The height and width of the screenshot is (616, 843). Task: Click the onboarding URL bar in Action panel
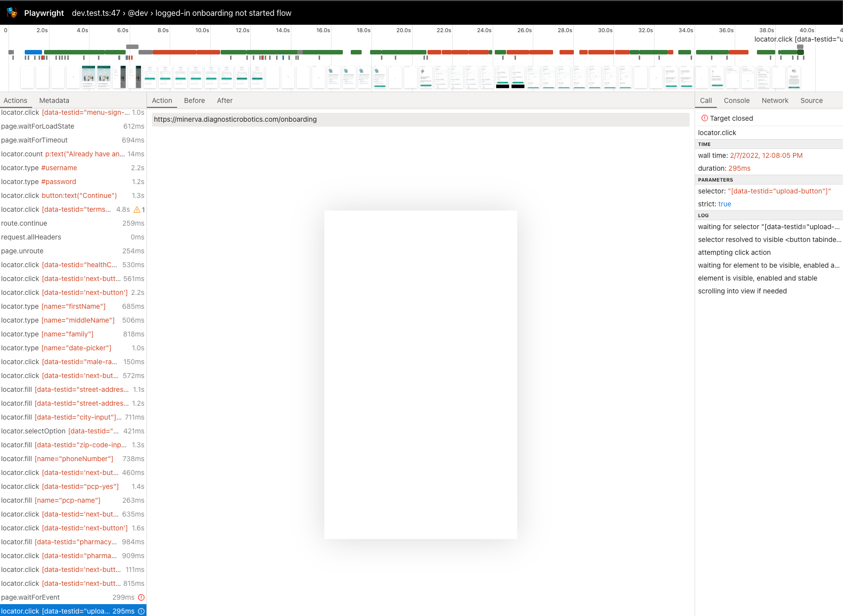coord(420,119)
